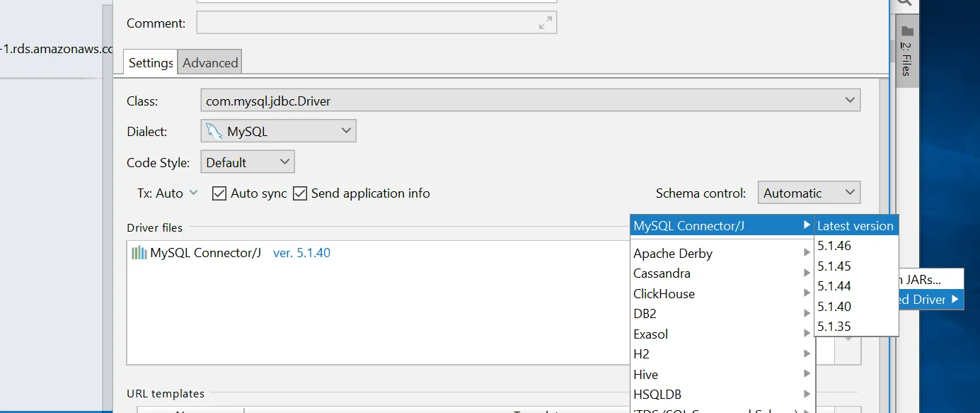
Task: Toggle the Auto sync checkbox
Action: (x=219, y=193)
